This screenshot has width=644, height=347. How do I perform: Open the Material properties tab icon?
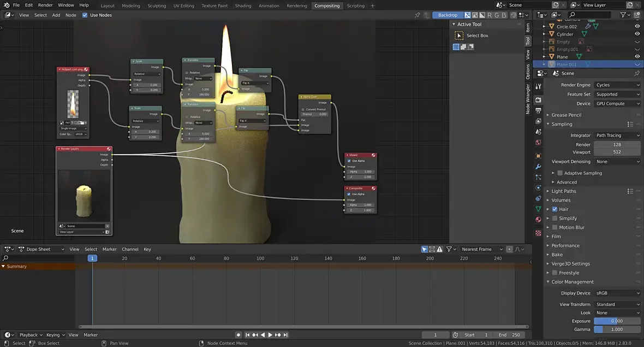point(538,220)
